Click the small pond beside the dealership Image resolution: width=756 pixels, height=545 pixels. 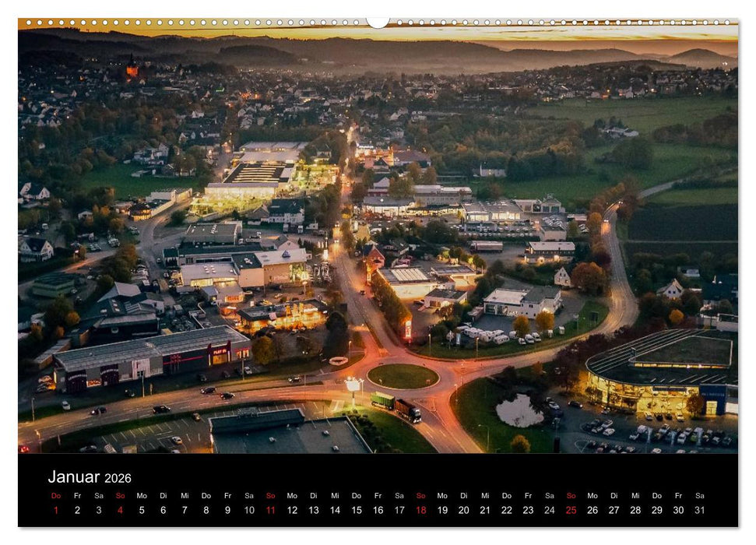[x=519, y=411]
